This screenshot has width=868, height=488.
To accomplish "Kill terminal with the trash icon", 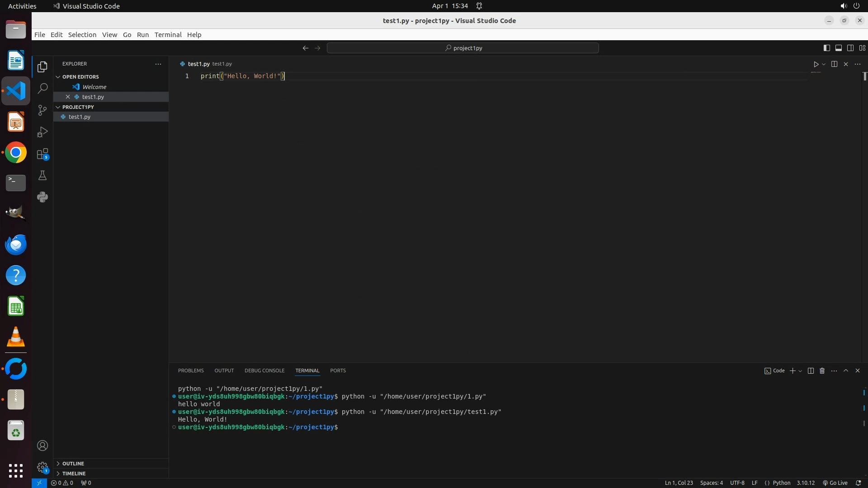I will [822, 371].
